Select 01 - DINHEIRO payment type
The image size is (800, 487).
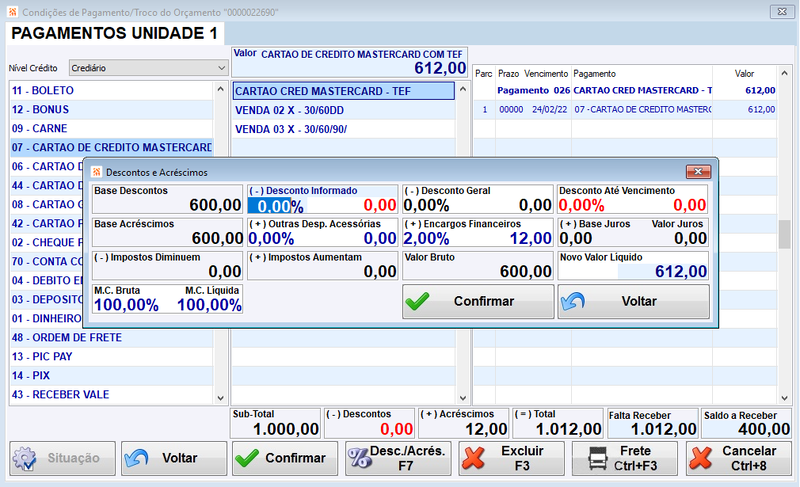(x=46, y=319)
